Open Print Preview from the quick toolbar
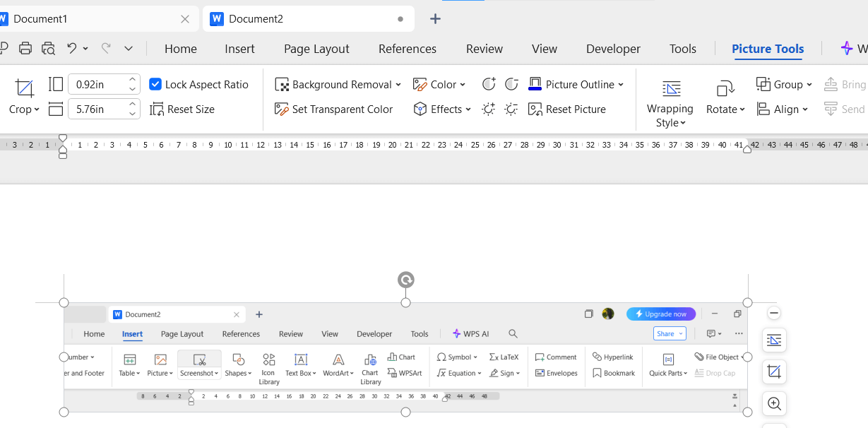 coord(48,49)
